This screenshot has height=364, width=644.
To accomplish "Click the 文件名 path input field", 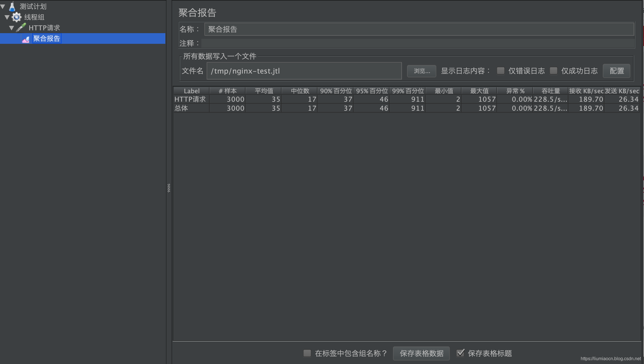I will [304, 71].
